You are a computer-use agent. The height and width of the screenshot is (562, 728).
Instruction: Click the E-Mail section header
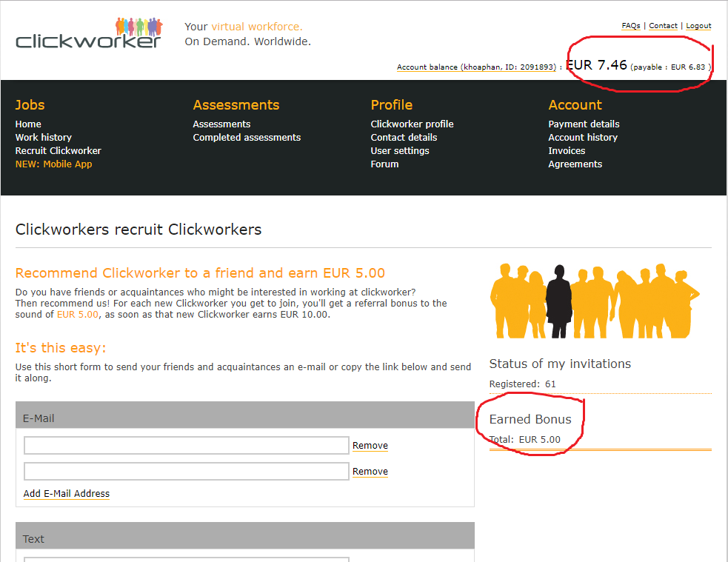244,415
